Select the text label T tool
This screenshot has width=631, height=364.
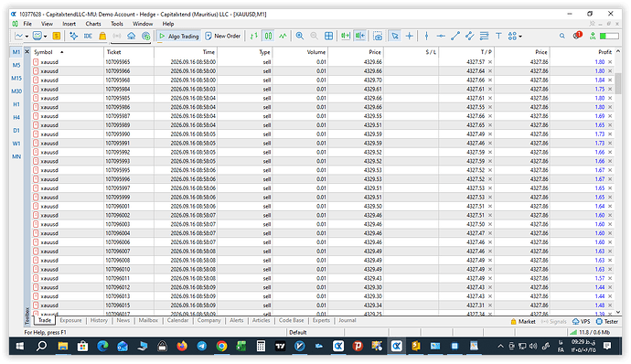click(498, 37)
